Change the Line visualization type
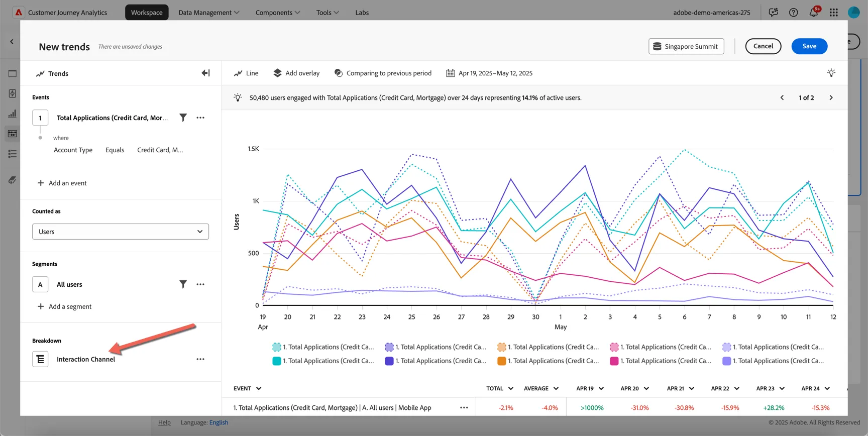Image resolution: width=868 pixels, height=436 pixels. tap(246, 73)
